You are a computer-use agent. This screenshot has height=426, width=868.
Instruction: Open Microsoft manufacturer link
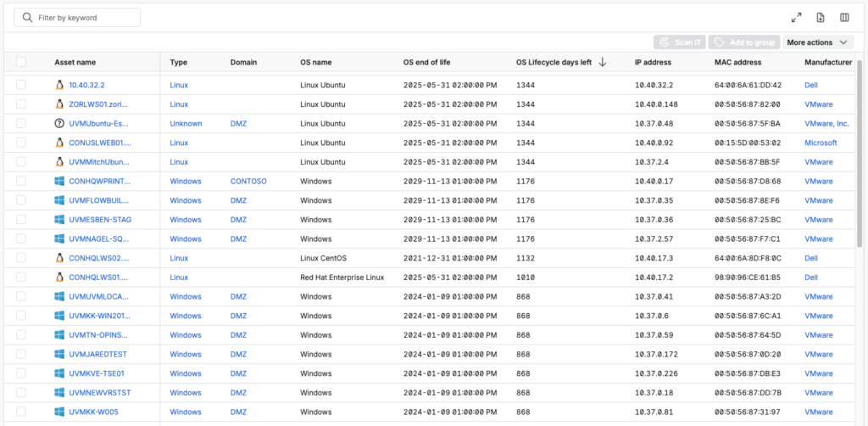(821, 143)
